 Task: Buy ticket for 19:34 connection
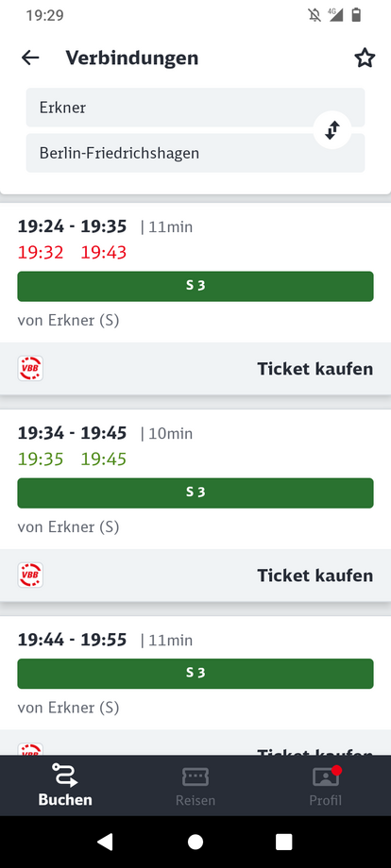[x=315, y=576]
